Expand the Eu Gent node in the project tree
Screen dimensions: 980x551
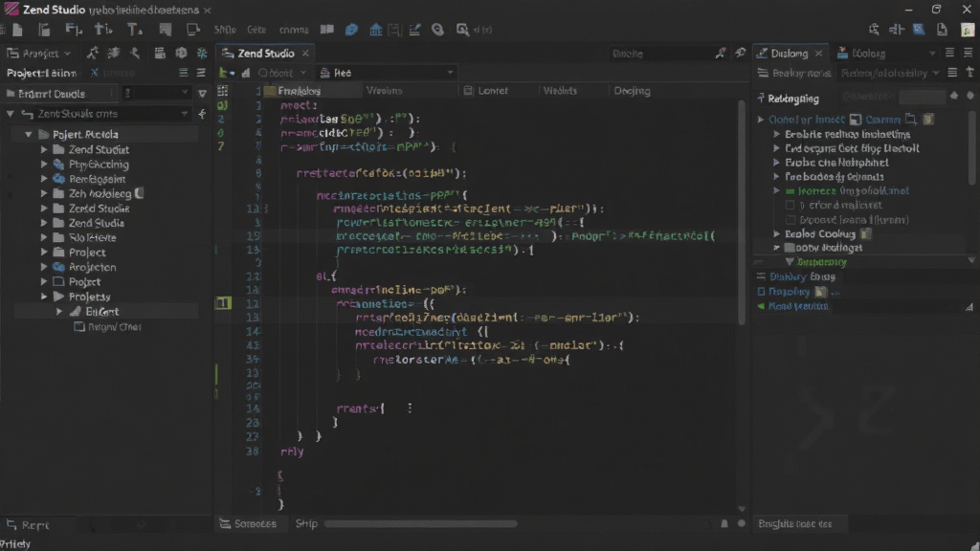click(x=59, y=311)
